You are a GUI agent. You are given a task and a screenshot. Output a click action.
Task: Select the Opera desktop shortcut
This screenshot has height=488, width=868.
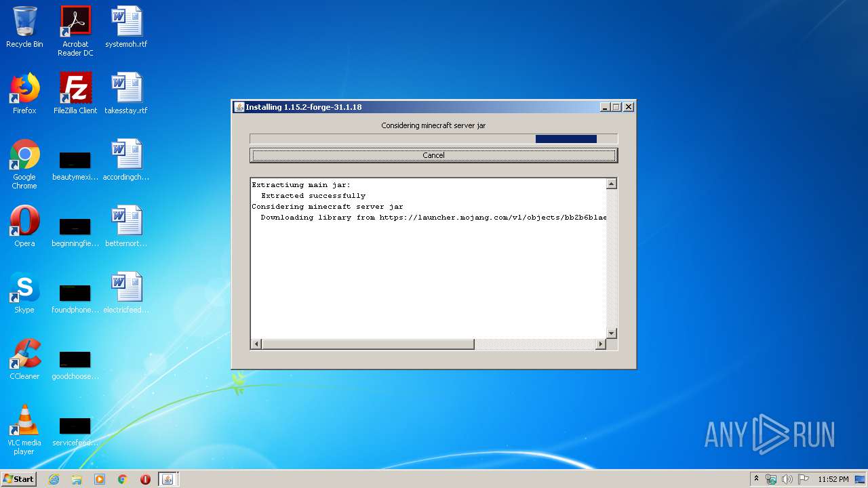(24, 226)
